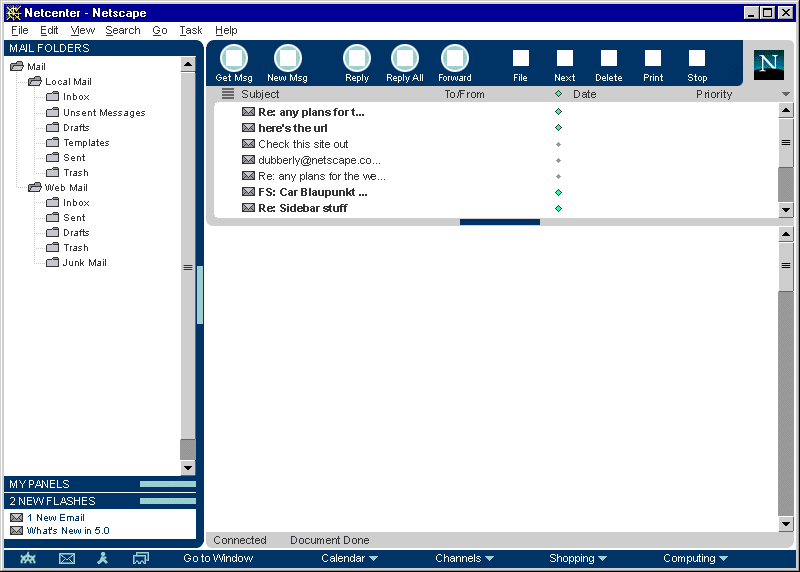Sort messages by Subject column header
This screenshot has width=800, height=572.
pyautogui.click(x=260, y=94)
